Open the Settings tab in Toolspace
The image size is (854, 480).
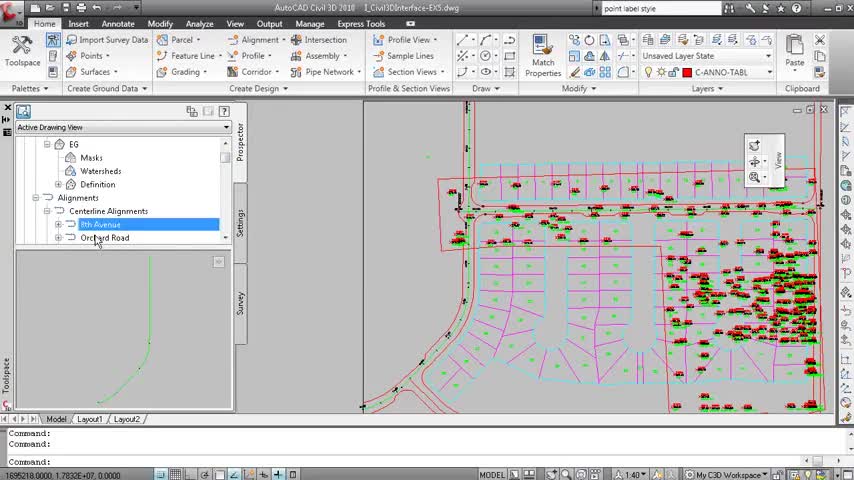click(240, 221)
